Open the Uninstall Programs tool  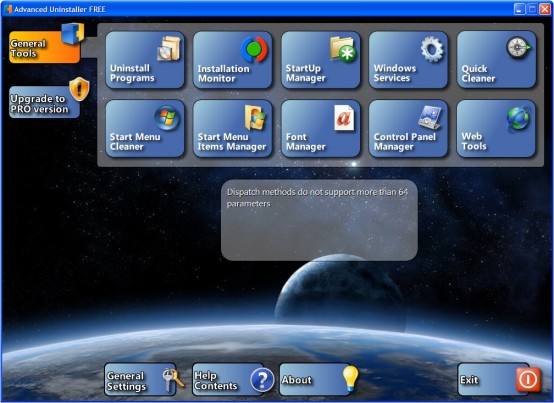pyautogui.click(x=145, y=60)
